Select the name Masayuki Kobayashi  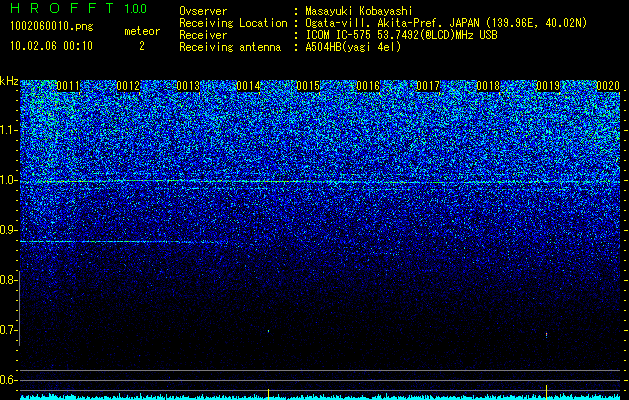(359, 11)
